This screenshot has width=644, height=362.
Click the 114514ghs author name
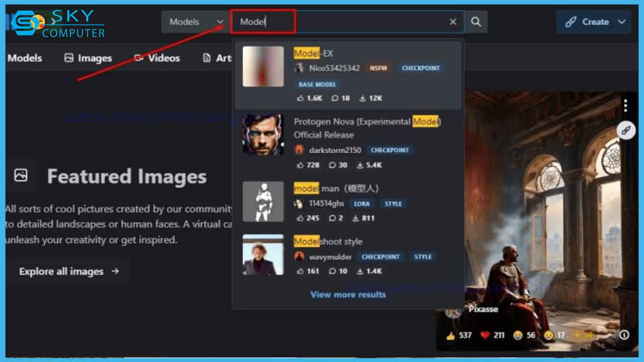point(326,204)
